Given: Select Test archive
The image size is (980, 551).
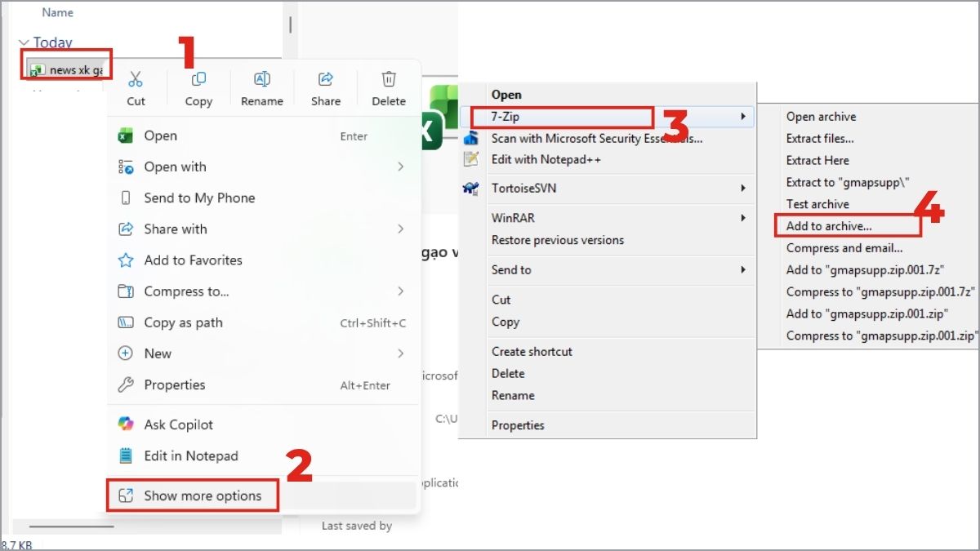Looking at the screenshot, I should click(817, 204).
